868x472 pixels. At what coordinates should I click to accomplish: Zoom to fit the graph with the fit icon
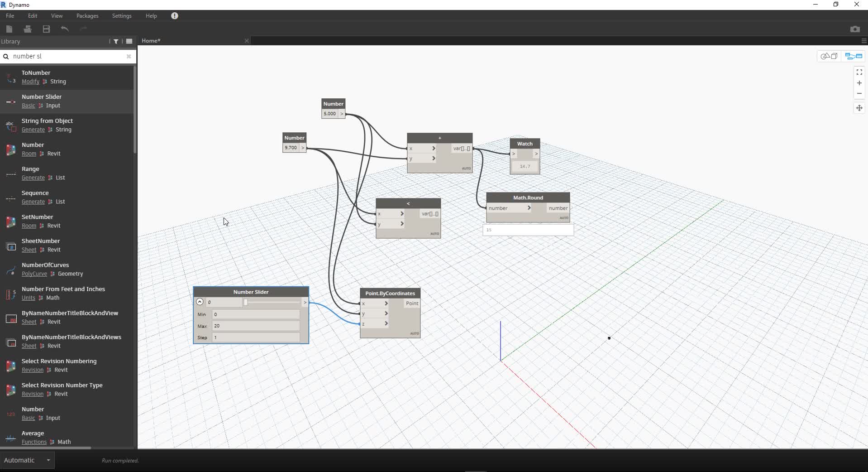859,72
